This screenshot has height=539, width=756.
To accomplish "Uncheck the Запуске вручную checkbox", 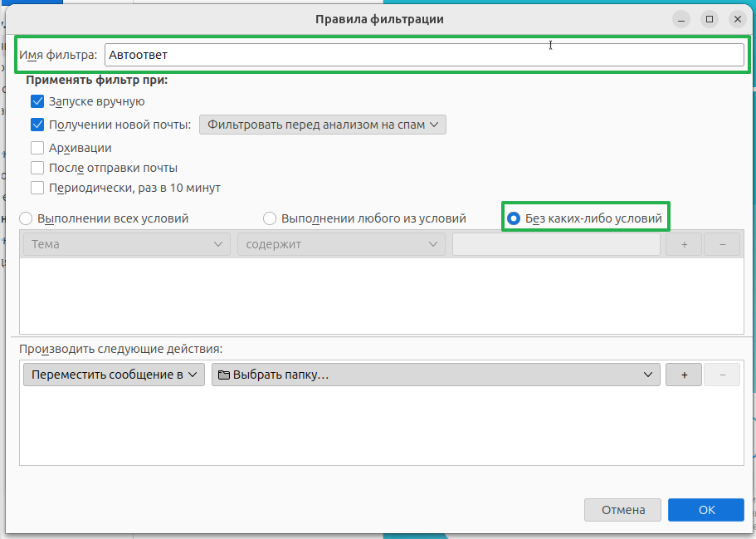I will click(37, 101).
